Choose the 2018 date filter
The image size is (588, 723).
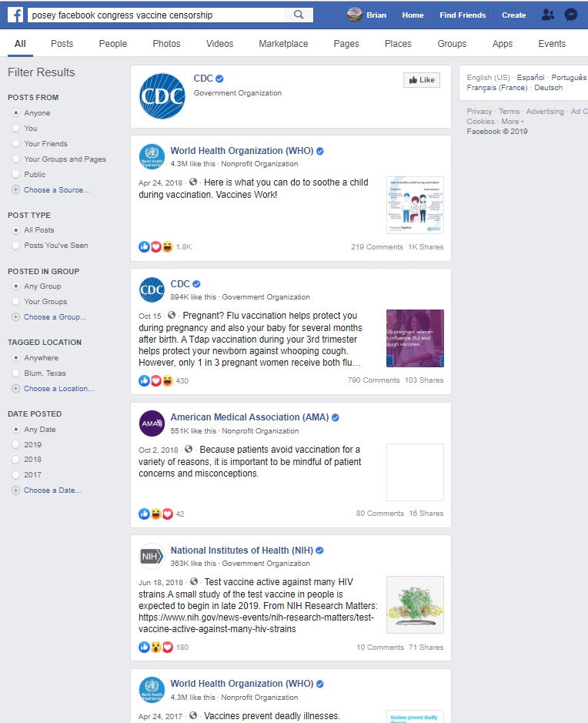pyautogui.click(x=15, y=460)
